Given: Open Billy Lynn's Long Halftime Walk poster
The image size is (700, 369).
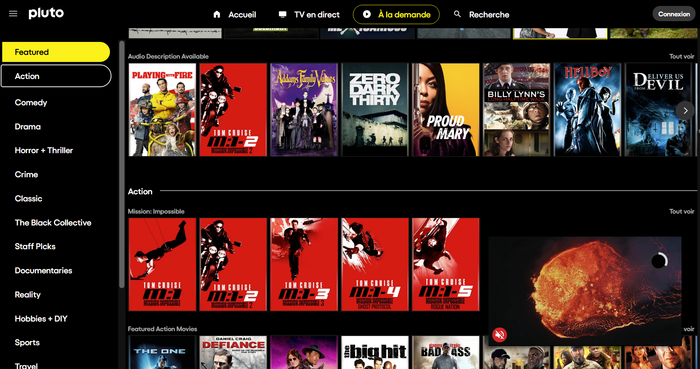Looking at the screenshot, I should (x=517, y=109).
